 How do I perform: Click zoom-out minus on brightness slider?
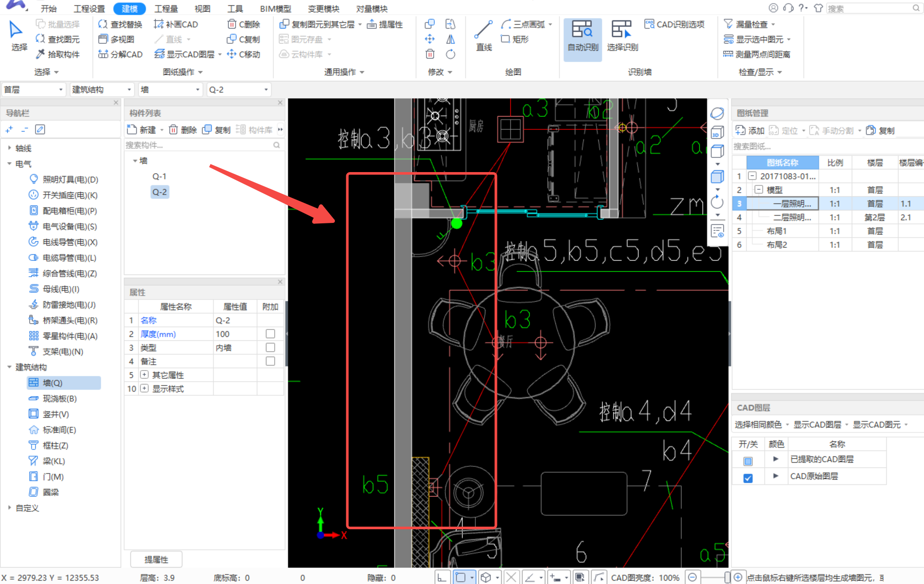pos(692,577)
